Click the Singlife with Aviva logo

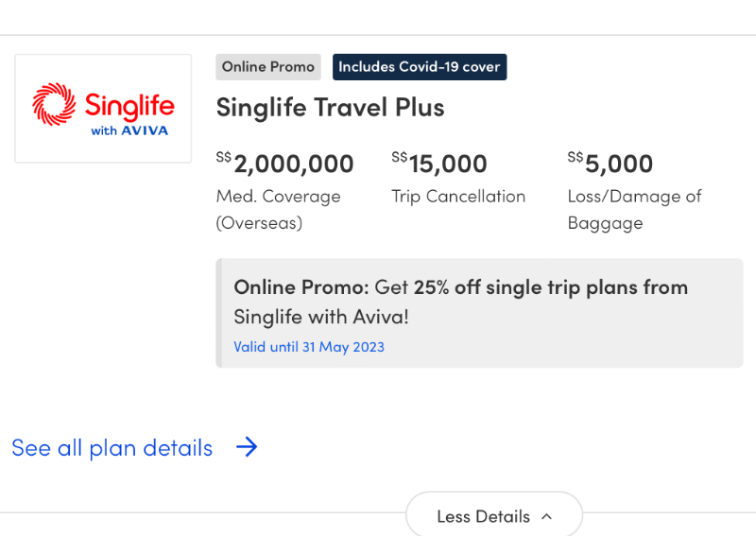pos(103,109)
